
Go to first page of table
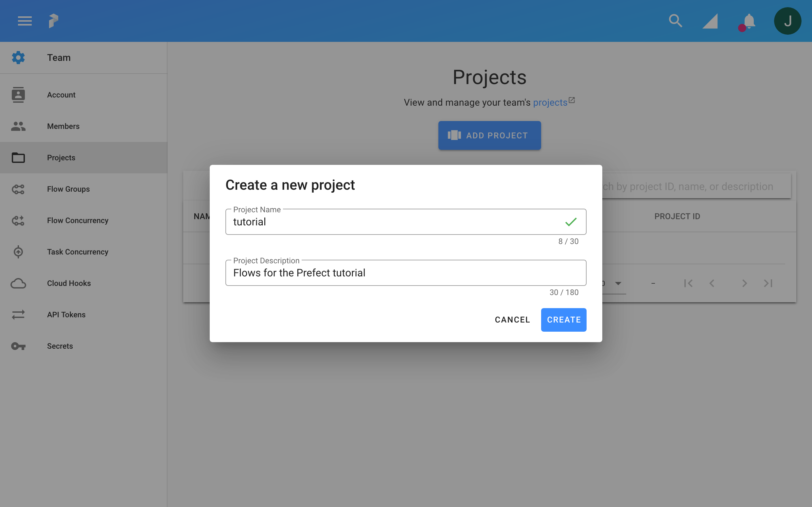tap(688, 283)
